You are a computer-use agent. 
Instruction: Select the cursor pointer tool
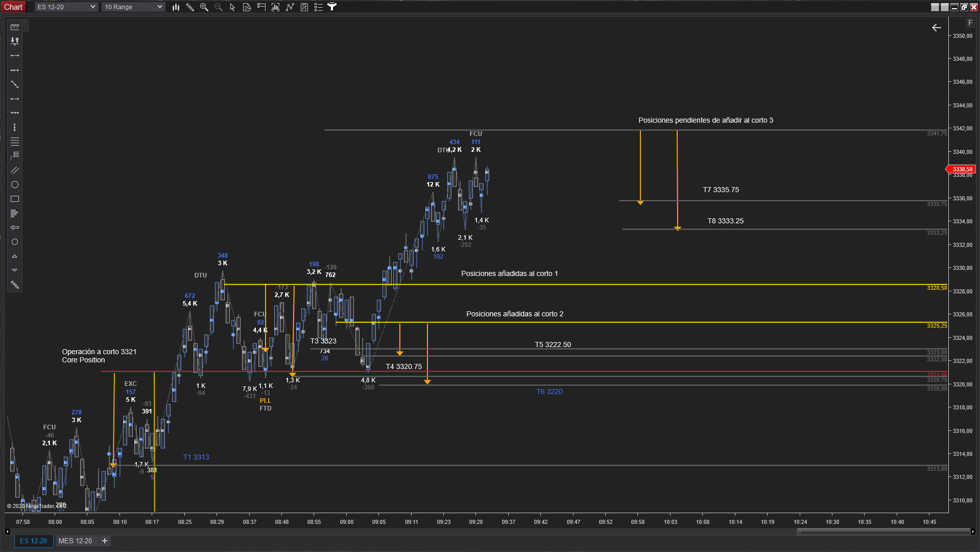coord(232,7)
